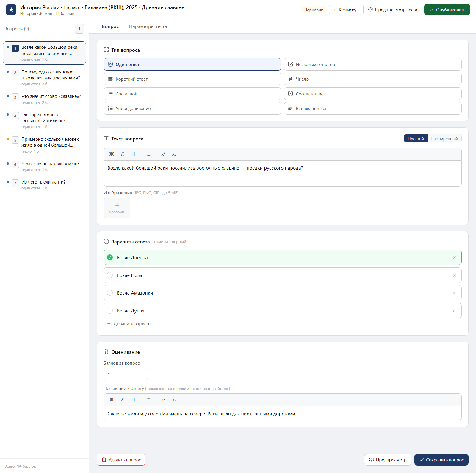Image resolution: width=476 pixels, height=473 pixels.
Task: Remove the answer option «Возле Дуная»
Action: coord(454,311)
